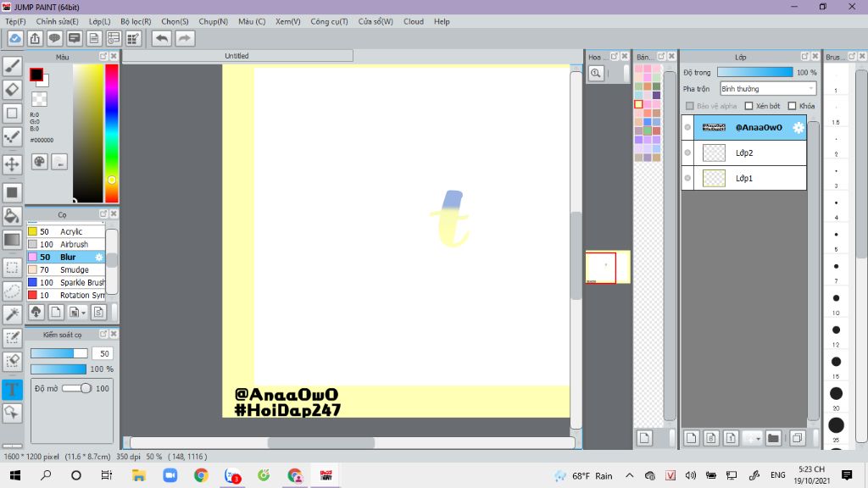The width and height of the screenshot is (868, 488).
Task: Click the export/share toolbar icon
Action: [x=35, y=38]
